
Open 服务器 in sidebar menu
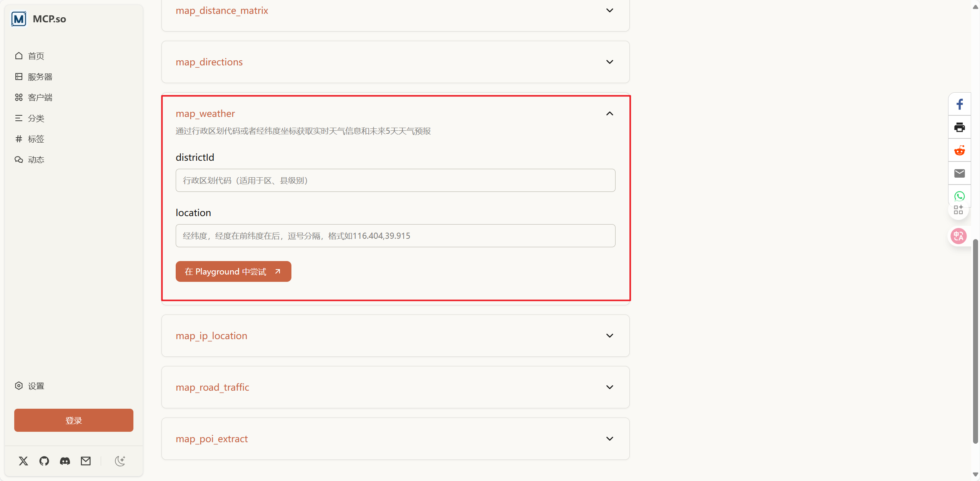click(40, 77)
